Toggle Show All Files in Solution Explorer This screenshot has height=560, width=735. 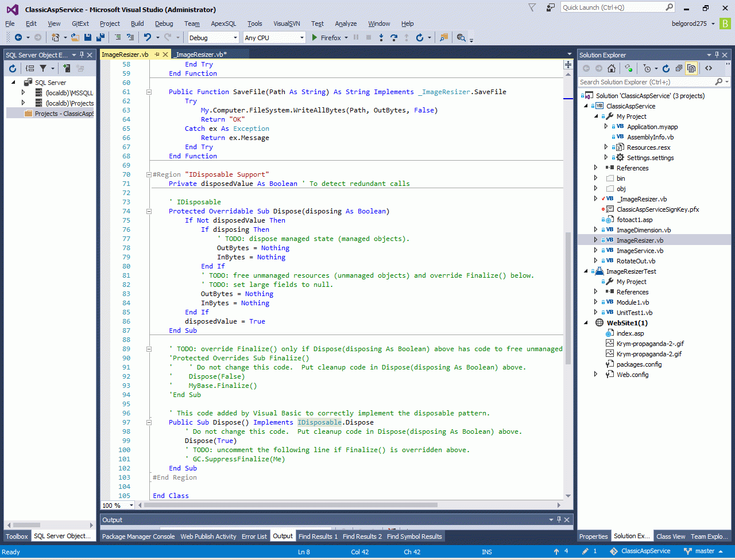click(691, 68)
